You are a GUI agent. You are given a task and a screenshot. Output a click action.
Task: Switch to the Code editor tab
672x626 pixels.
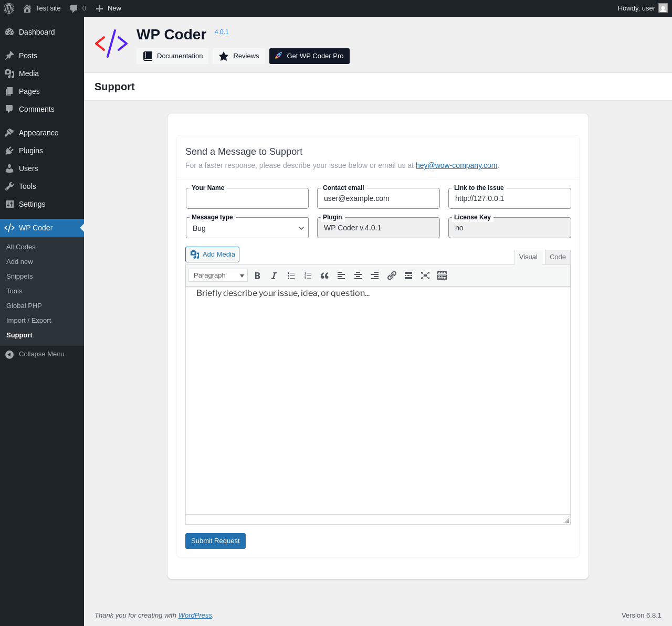(x=558, y=257)
